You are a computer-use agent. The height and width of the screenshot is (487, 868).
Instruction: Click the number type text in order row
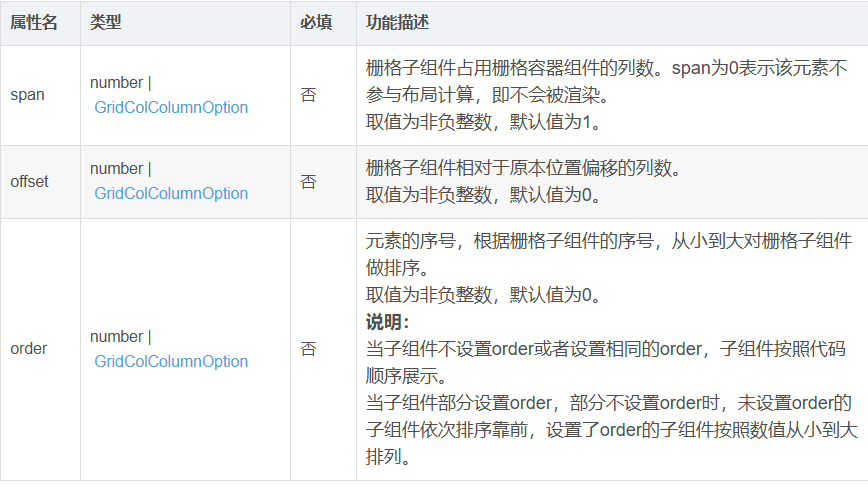116,336
